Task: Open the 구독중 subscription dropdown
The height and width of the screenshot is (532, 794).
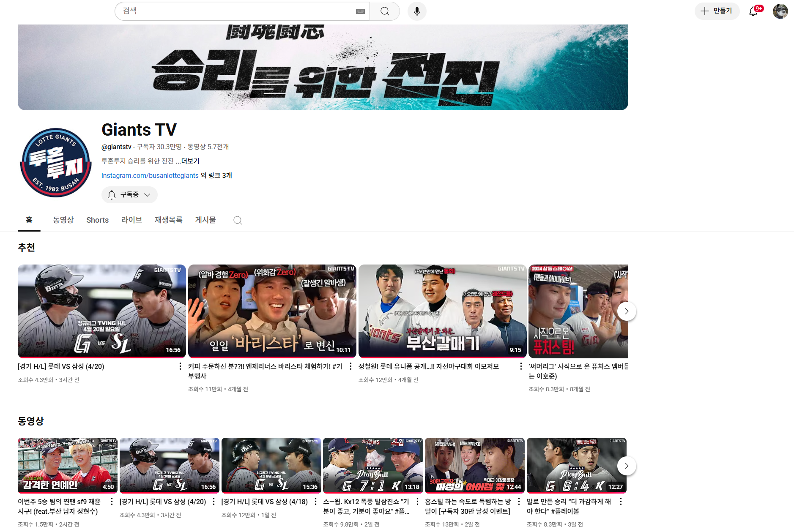Action: coord(129,195)
